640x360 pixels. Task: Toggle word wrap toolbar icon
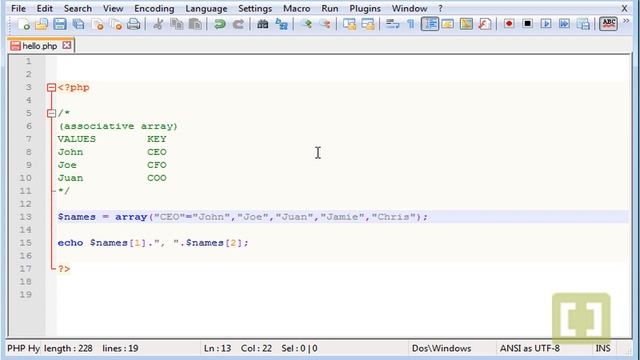[x=392, y=24]
